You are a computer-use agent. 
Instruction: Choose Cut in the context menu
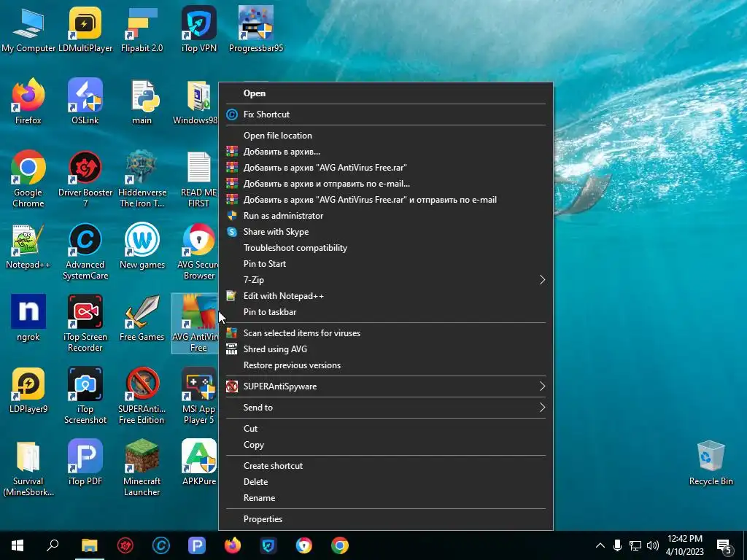click(385, 429)
